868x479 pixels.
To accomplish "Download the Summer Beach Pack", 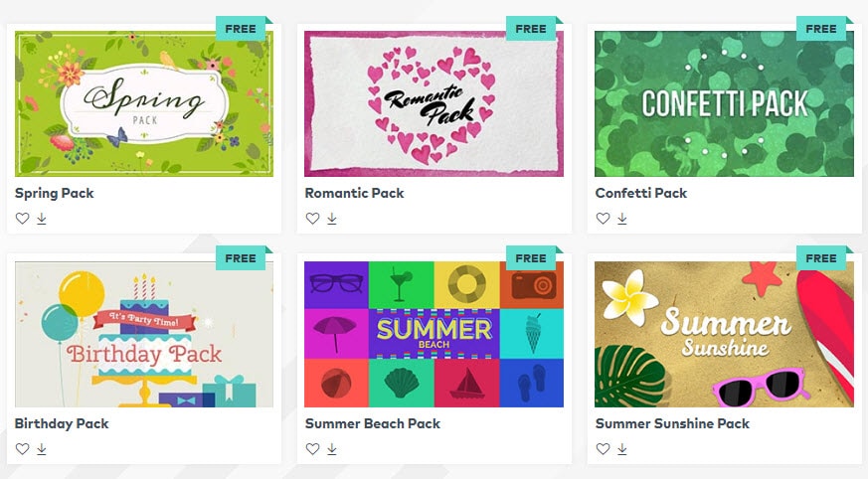I will click(x=331, y=448).
